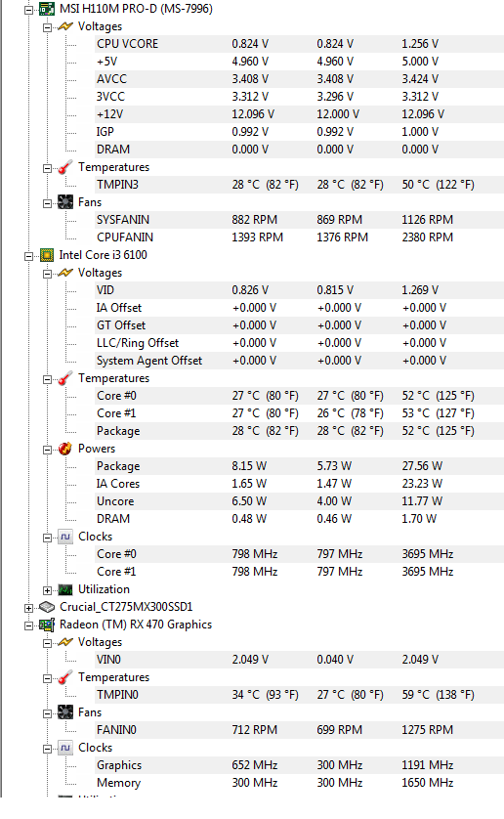Collapse the Radeon RX 470 Graphics node

tap(28, 625)
